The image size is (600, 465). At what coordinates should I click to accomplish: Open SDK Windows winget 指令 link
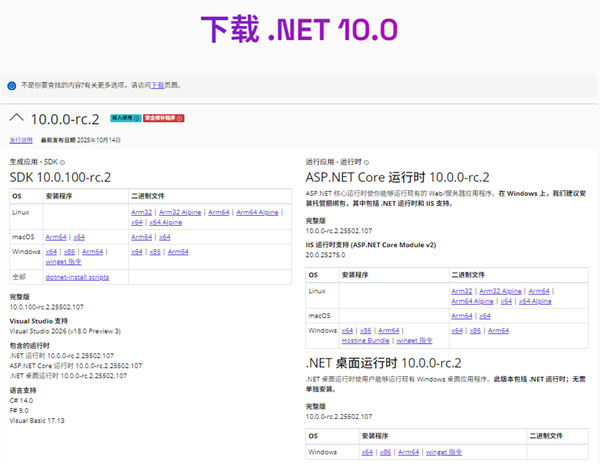[x=64, y=262]
